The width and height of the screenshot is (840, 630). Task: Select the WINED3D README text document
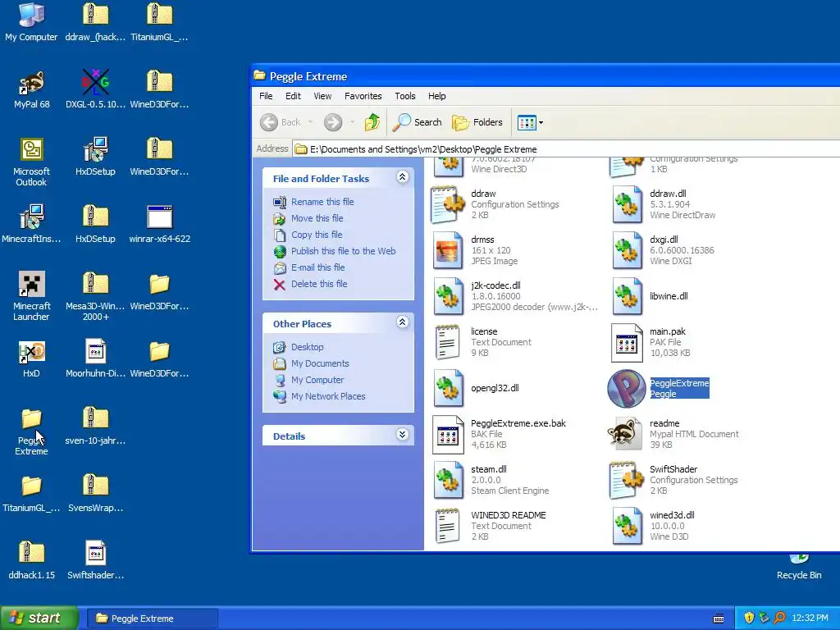click(x=448, y=526)
